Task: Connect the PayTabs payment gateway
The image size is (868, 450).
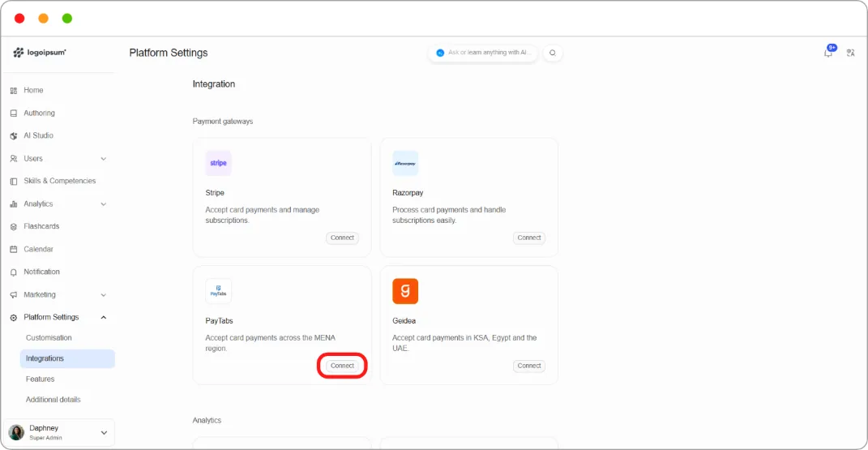Action: pyautogui.click(x=342, y=366)
